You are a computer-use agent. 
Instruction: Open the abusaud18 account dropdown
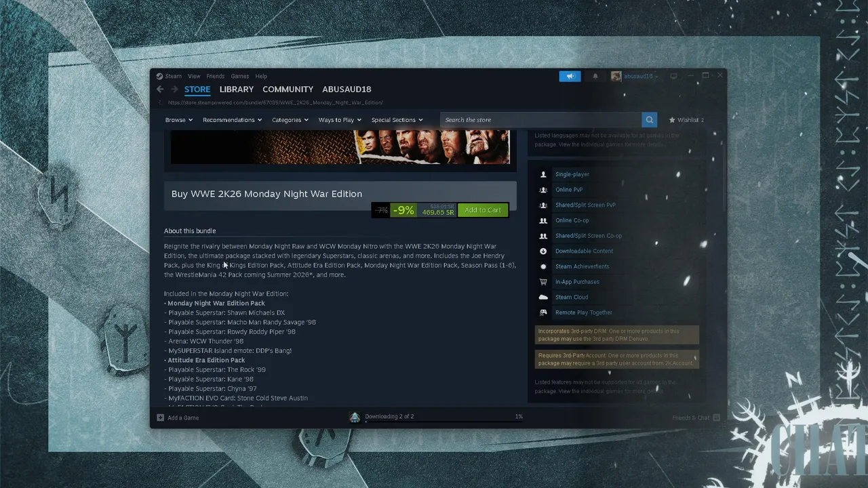point(641,76)
